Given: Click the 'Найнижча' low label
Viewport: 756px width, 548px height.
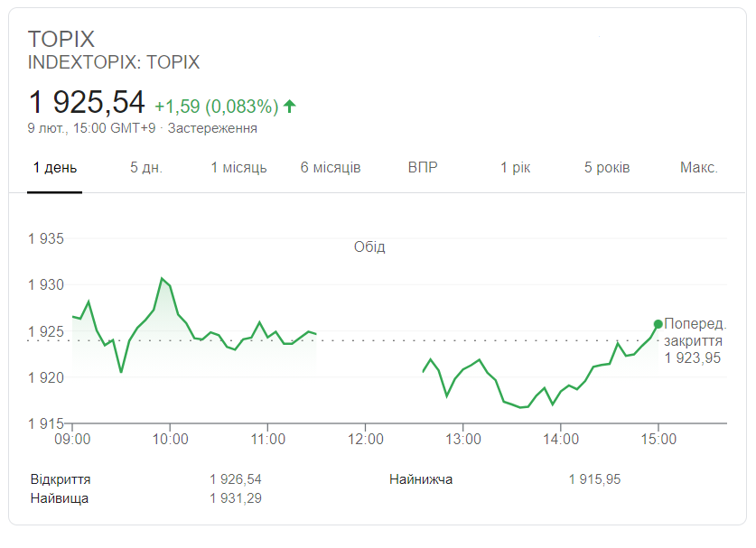Looking at the screenshot, I should tap(421, 479).
